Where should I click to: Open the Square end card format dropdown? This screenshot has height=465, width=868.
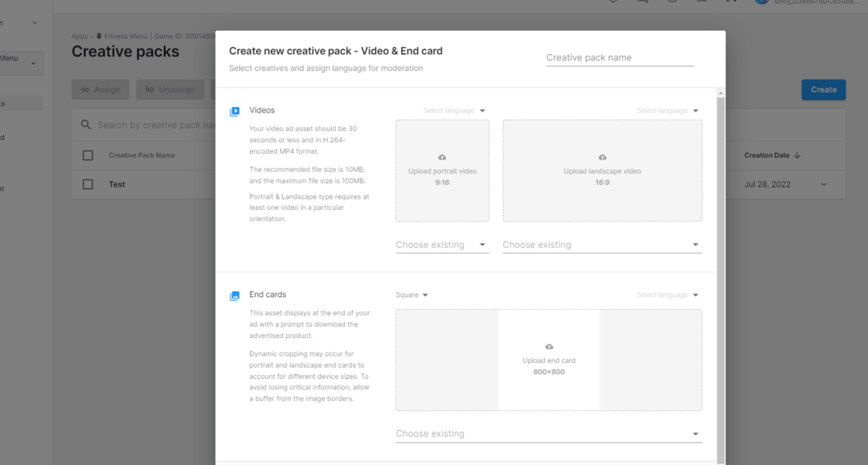pos(411,295)
